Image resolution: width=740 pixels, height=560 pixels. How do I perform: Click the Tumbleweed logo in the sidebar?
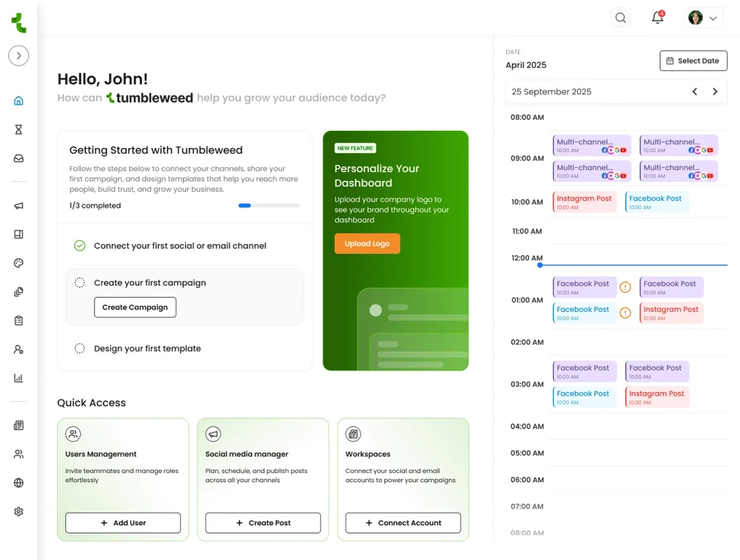pyautogui.click(x=18, y=22)
